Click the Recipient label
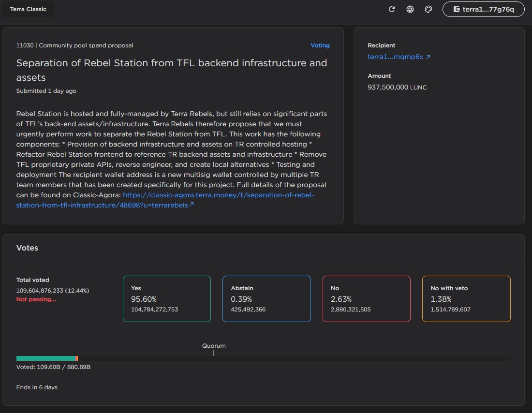 (x=382, y=45)
